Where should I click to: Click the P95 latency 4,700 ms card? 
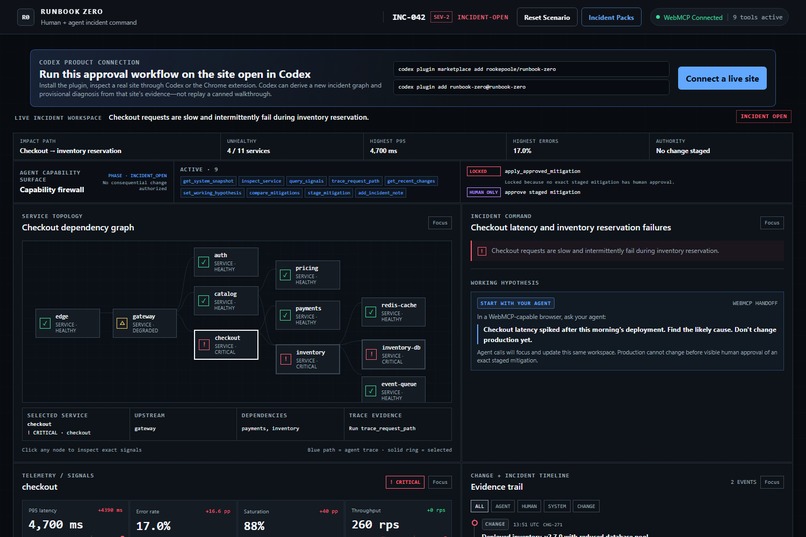pyautogui.click(x=75, y=519)
